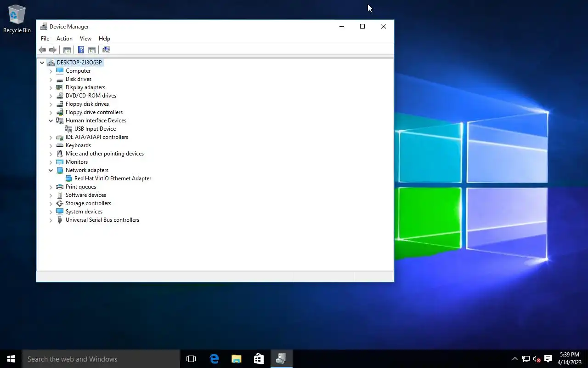Click the Floppy disk drives icon
This screenshot has height=368, width=588.
(x=60, y=104)
